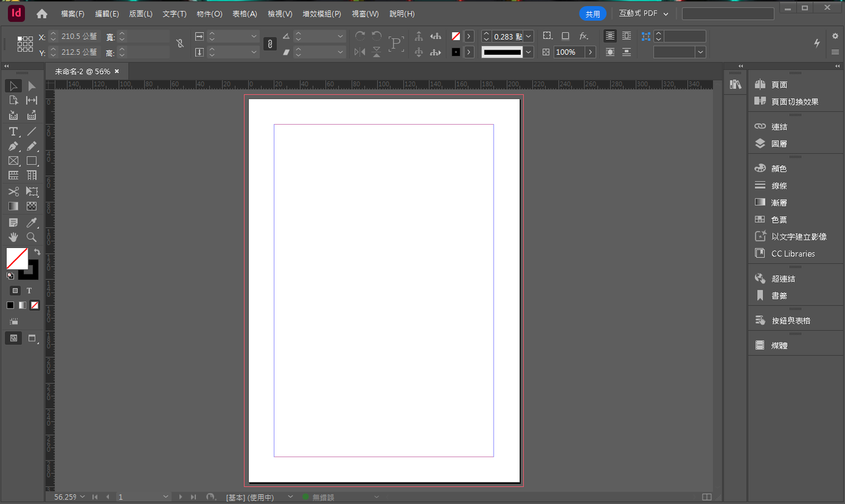Viewport: 845px width, 504px height.
Task: Click the fill color swatch in toolbox
Action: (17, 259)
